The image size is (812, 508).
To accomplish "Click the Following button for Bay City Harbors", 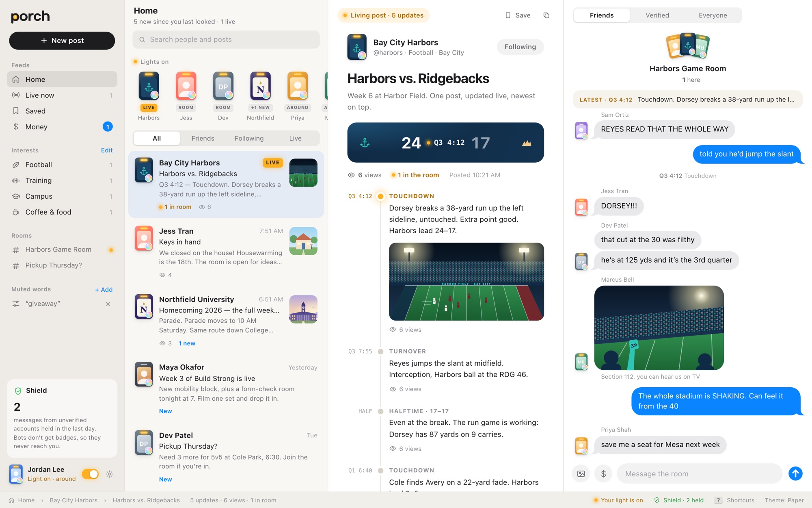I will point(520,47).
